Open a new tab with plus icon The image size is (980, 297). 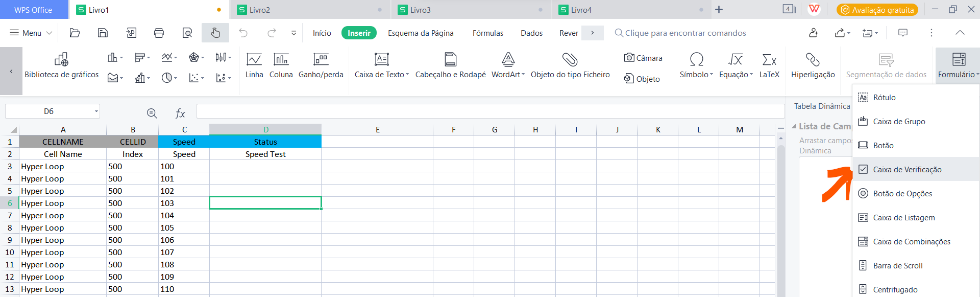[719, 10]
